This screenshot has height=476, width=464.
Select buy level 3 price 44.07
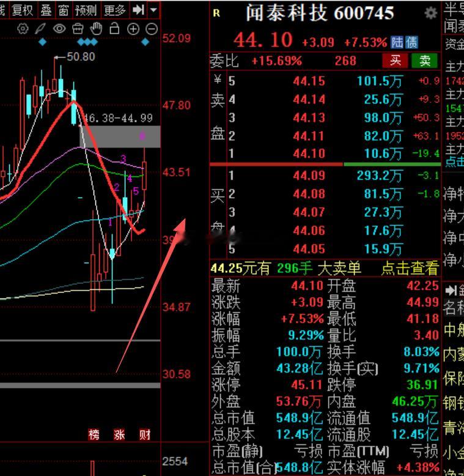point(309,212)
